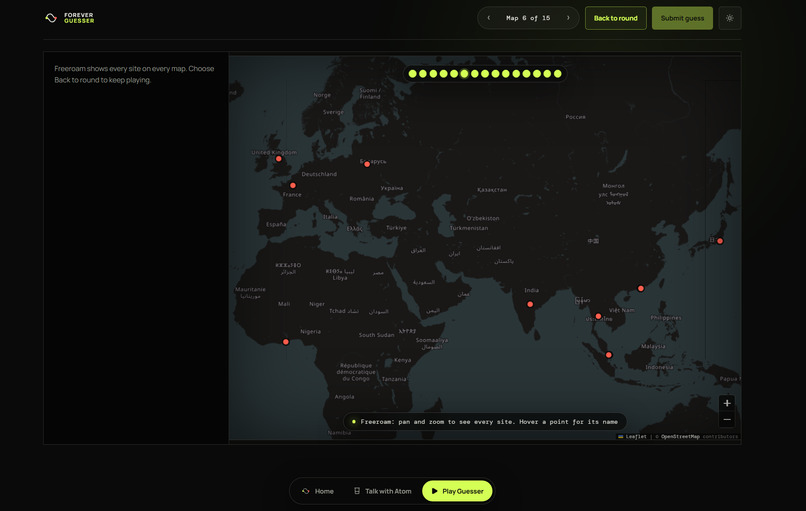Open Home in the bottom navigation
Screen dimensions: 806x511
click(x=318, y=491)
